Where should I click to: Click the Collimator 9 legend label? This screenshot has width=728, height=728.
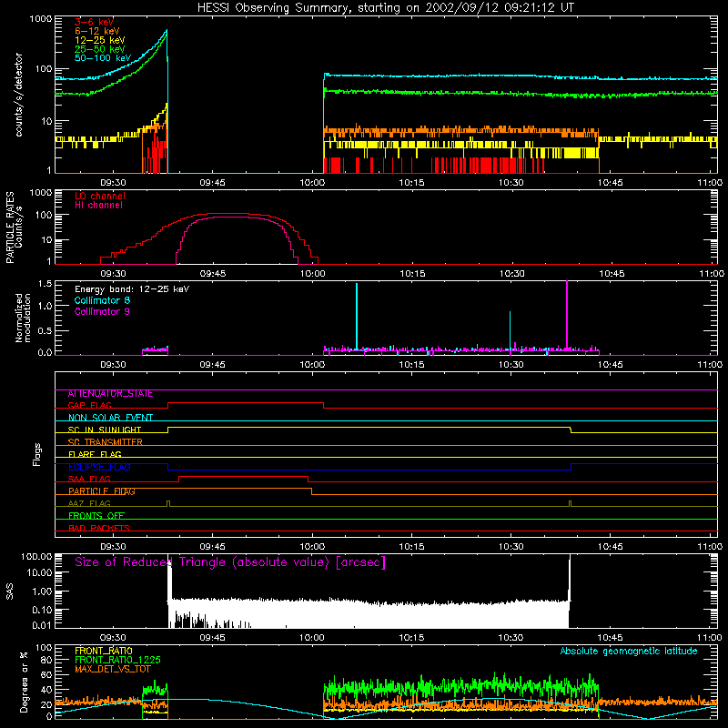102,311
